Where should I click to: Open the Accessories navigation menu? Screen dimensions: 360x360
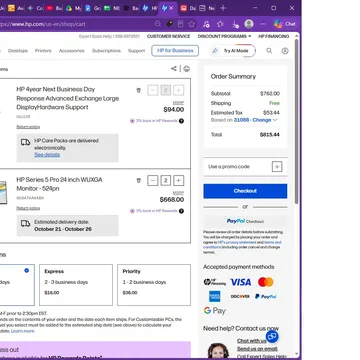tap(72, 51)
